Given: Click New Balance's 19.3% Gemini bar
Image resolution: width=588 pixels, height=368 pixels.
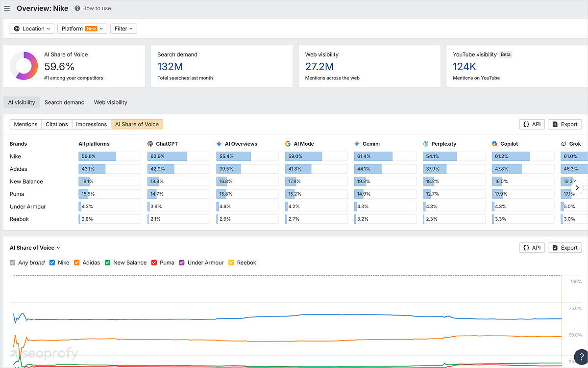Looking at the screenshot, I should click(385, 182).
